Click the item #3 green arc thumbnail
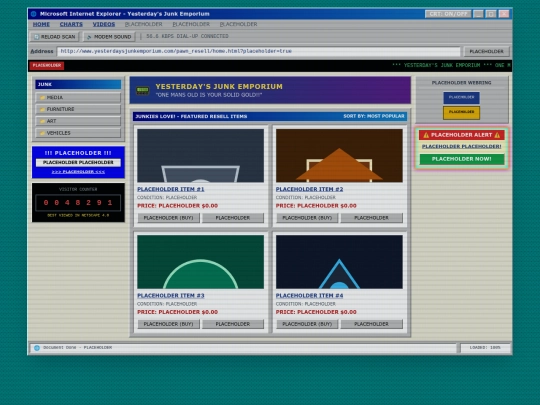540x405 pixels. [200, 262]
